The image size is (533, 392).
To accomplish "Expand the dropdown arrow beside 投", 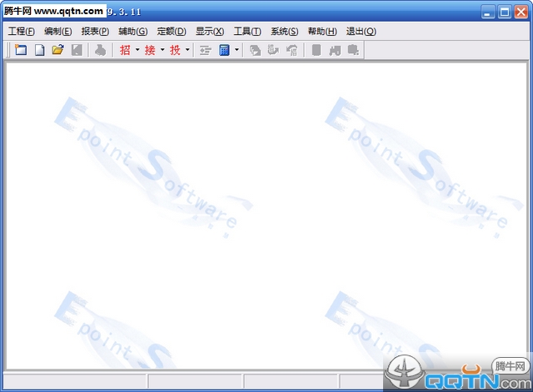I will pos(187,50).
